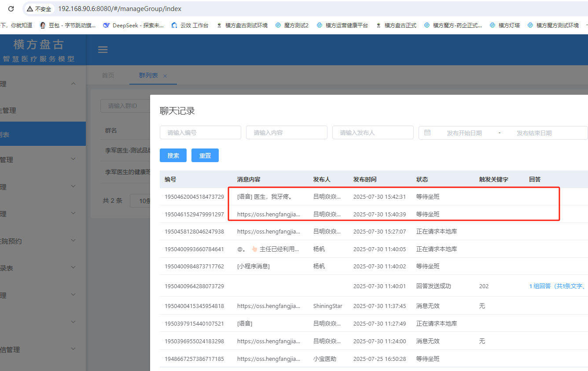This screenshot has height=371, width=588.
Task: Select the 群列表 tab
Action: point(148,75)
